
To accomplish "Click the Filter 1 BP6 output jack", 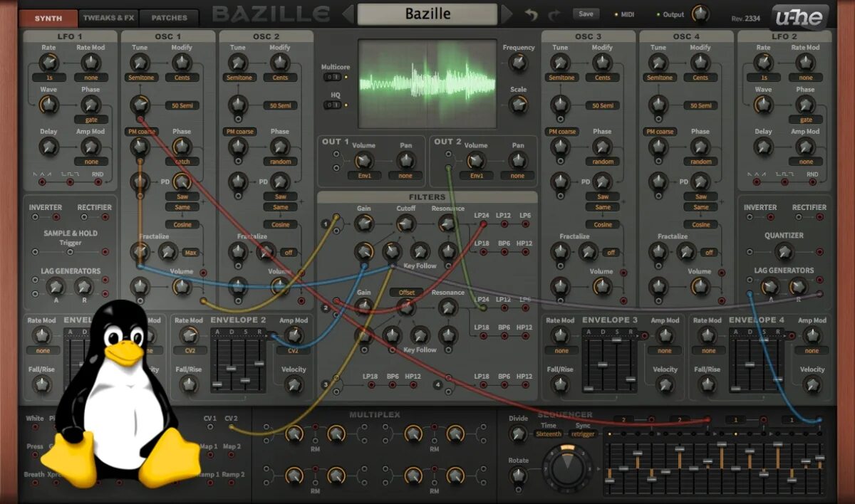I will coord(504,253).
